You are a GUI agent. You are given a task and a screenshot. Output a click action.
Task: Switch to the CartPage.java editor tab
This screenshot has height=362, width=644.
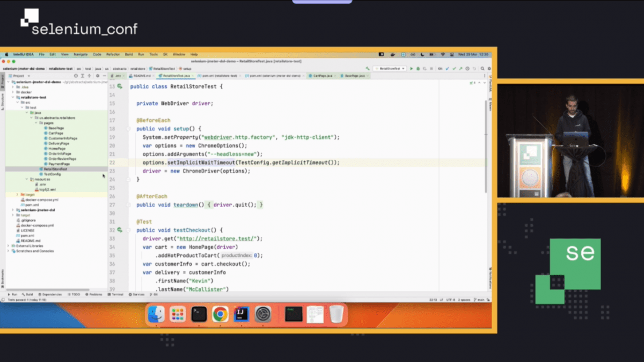click(x=320, y=76)
